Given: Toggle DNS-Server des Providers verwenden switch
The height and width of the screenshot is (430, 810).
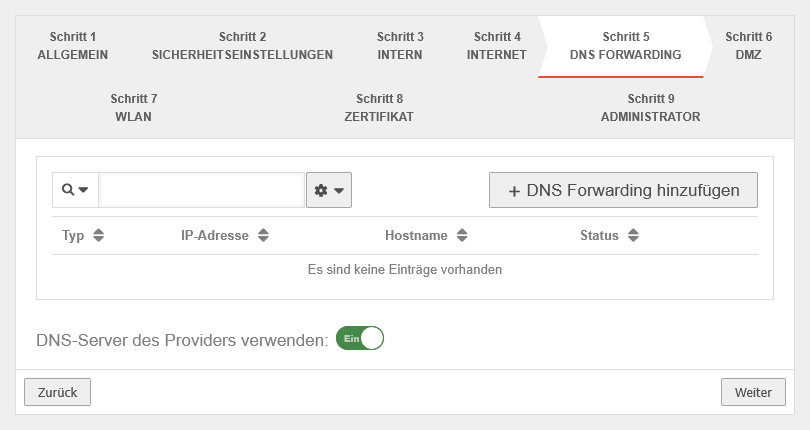Looking at the screenshot, I should coord(360,339).
